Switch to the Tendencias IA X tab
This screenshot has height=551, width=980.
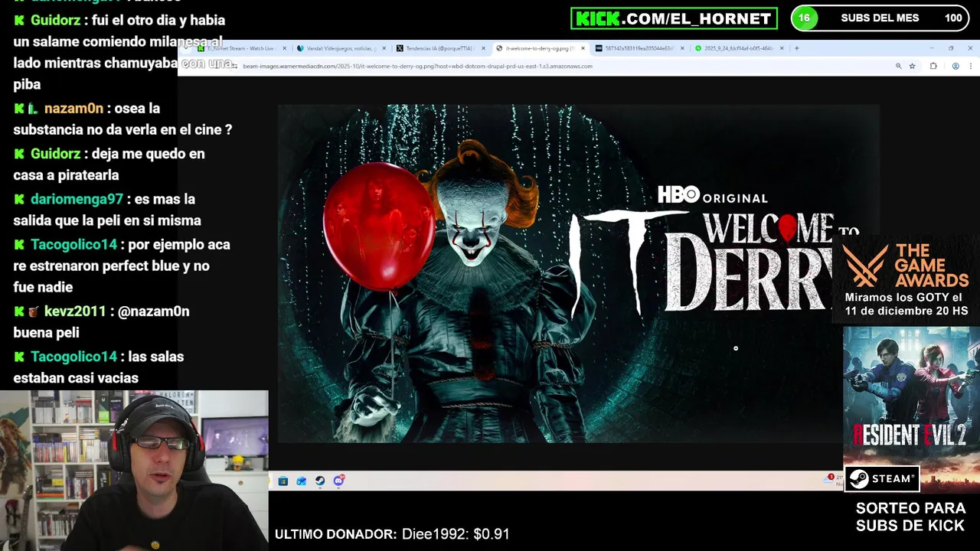pos(439,48)
